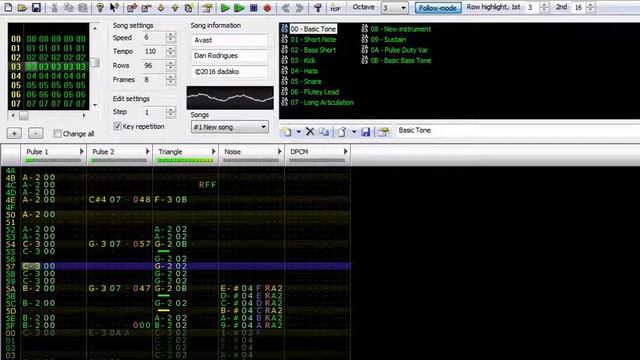Toggle mute on the Pulse 1 channel header
This screenshot has width=640, height=360.
click(x=37, y=152)
